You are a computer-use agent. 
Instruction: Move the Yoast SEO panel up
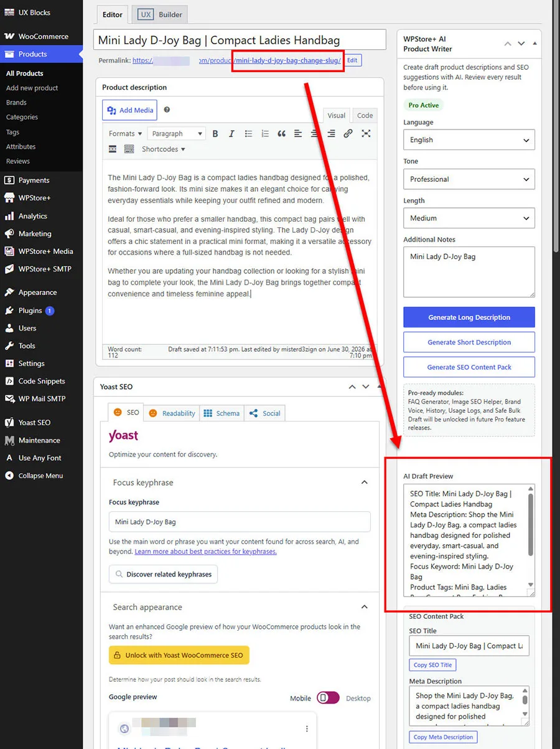pyautogui.click(x=352, y=387)
